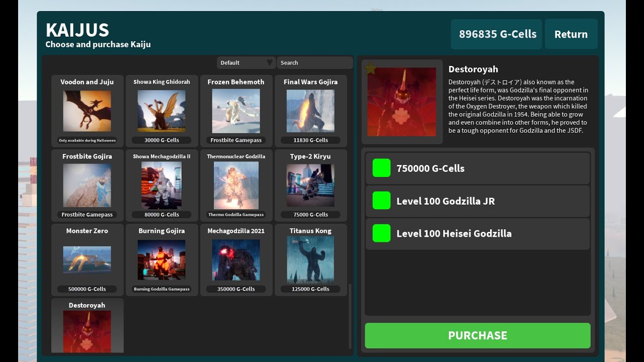Image resolution: width=644 pixels, height=362 pixels.
Task: Click the green PURCHASE button
Action: 477,335
